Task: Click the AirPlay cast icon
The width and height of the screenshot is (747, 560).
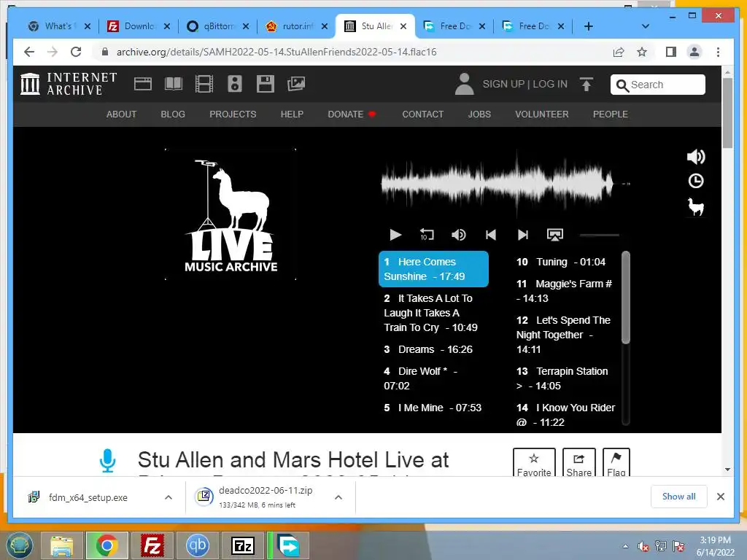Action: [555, 235]
